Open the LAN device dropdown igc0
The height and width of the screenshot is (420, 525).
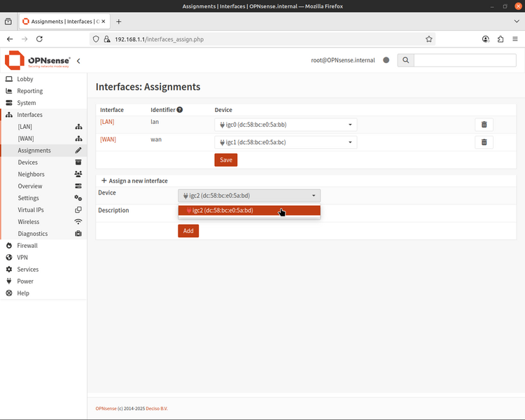click(286, 125)
